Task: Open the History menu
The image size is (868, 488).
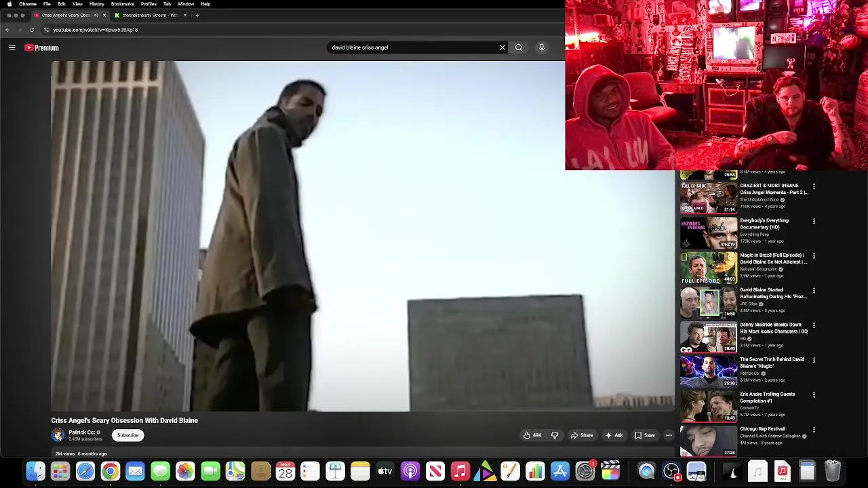Action: tap(97, 4)
